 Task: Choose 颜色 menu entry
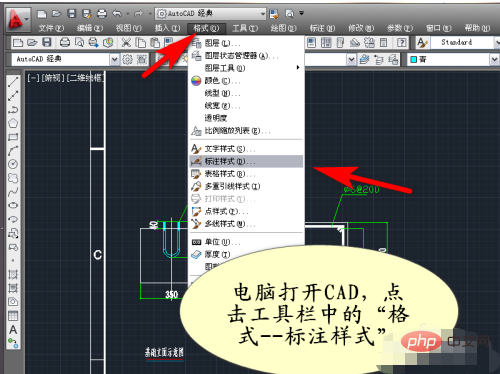coord(246,81)
